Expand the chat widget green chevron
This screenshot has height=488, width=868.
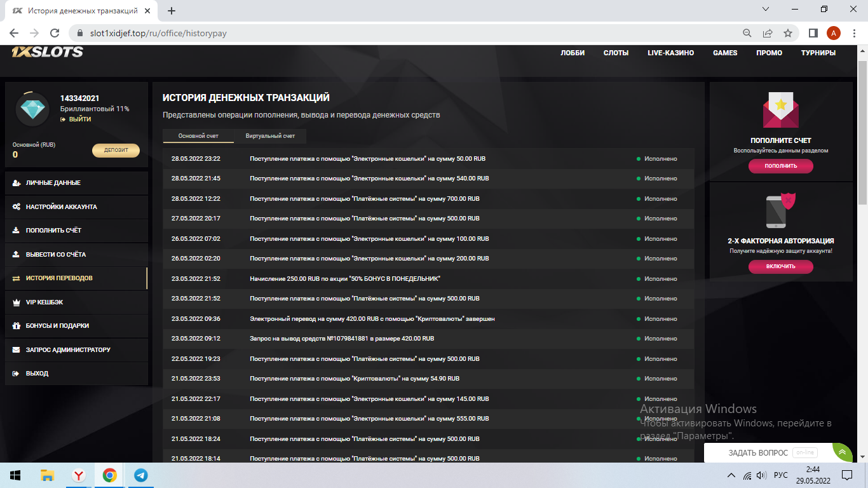click(843, 452)
